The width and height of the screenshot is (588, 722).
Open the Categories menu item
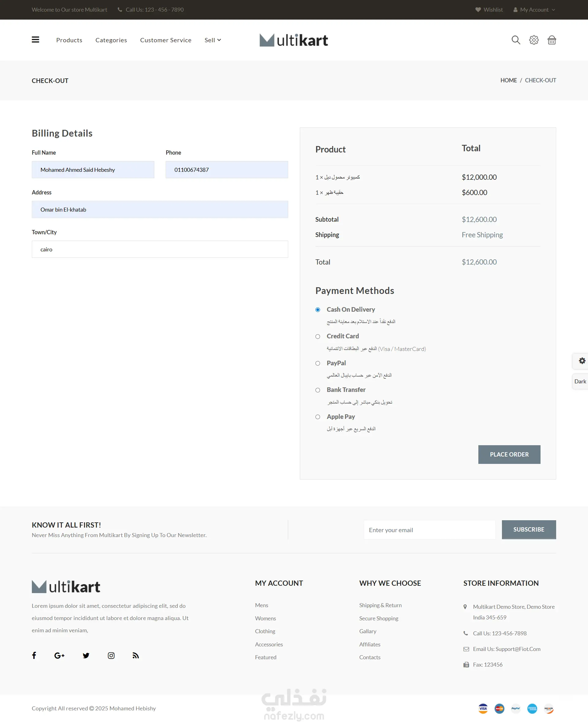click(x=111, y=40)
